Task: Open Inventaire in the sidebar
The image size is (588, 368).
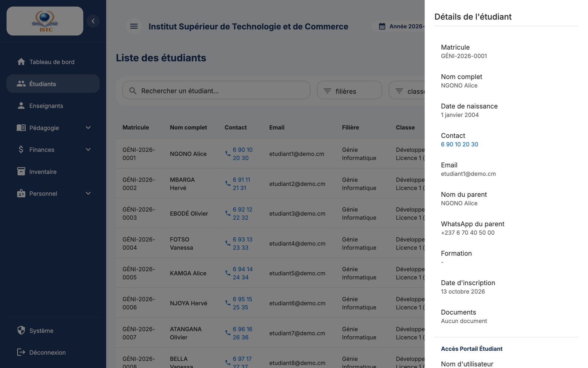Action: [x=53, y=171]
